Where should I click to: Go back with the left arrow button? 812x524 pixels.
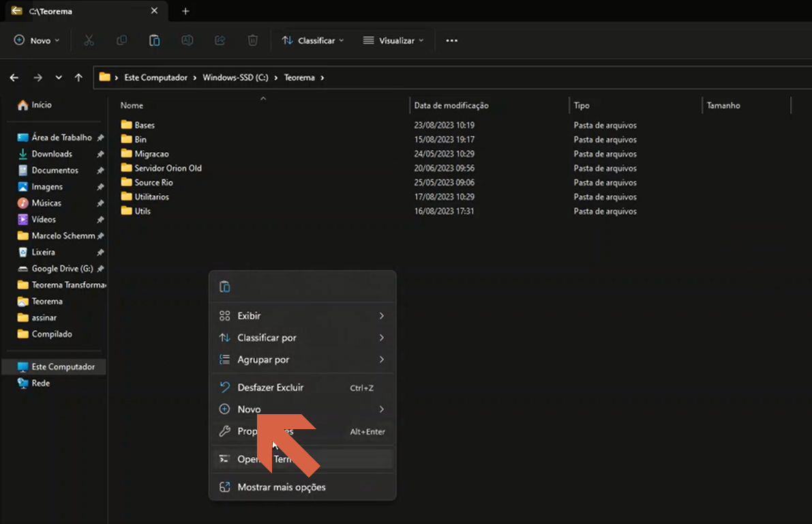click(14, 77)
